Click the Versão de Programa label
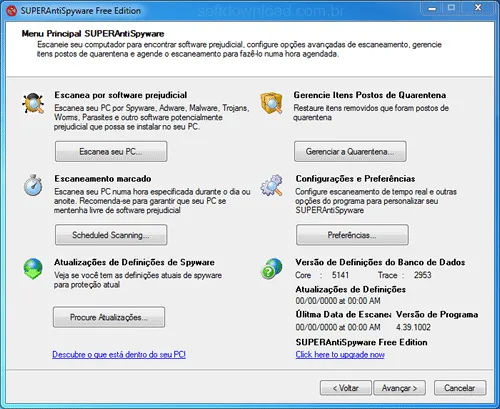 tap(437, 315)
